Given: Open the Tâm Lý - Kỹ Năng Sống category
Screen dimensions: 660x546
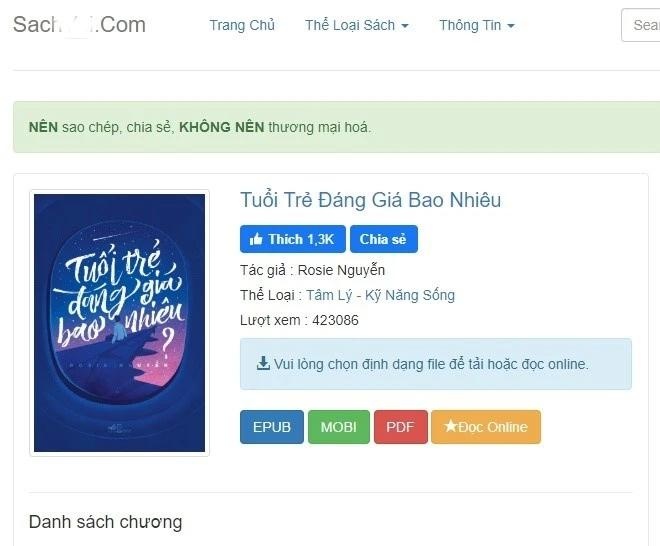Looking at the screenshot, I should [380, 295].
